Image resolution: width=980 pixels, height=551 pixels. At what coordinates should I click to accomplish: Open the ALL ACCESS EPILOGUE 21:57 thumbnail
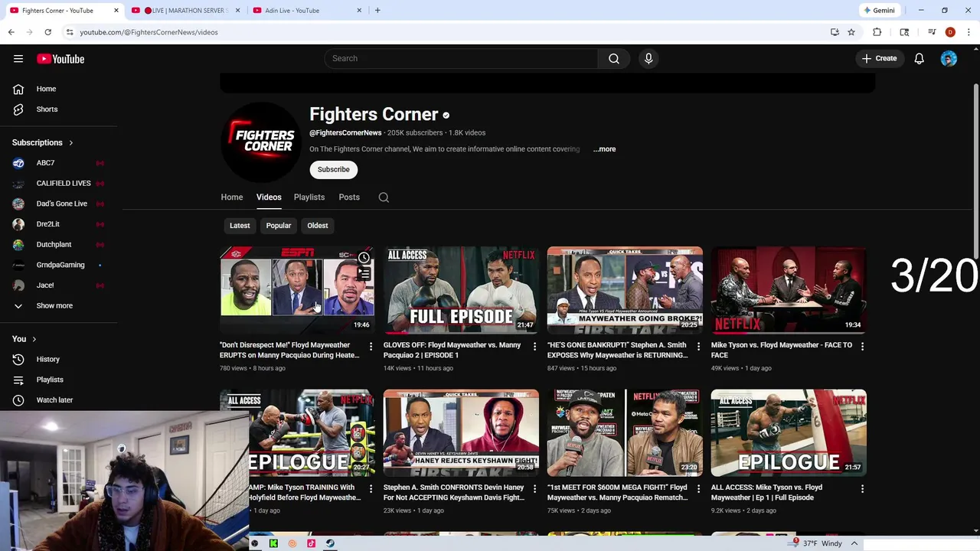click(x=789, y=432)
